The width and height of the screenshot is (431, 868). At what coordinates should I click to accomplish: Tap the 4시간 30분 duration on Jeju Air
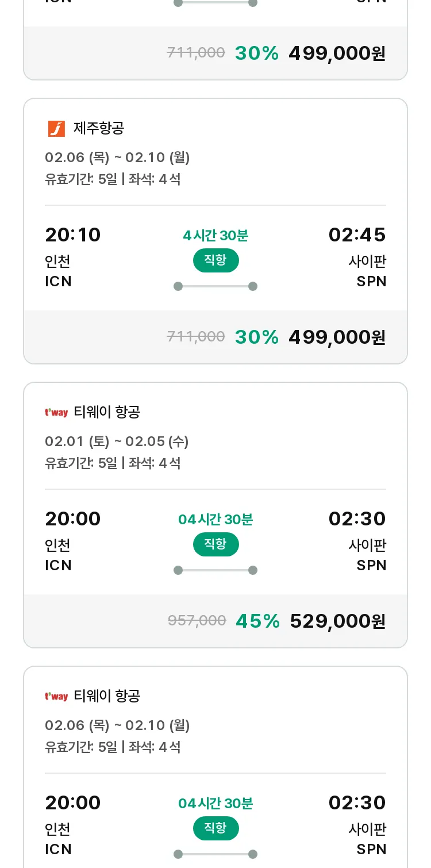click(215, 236)
